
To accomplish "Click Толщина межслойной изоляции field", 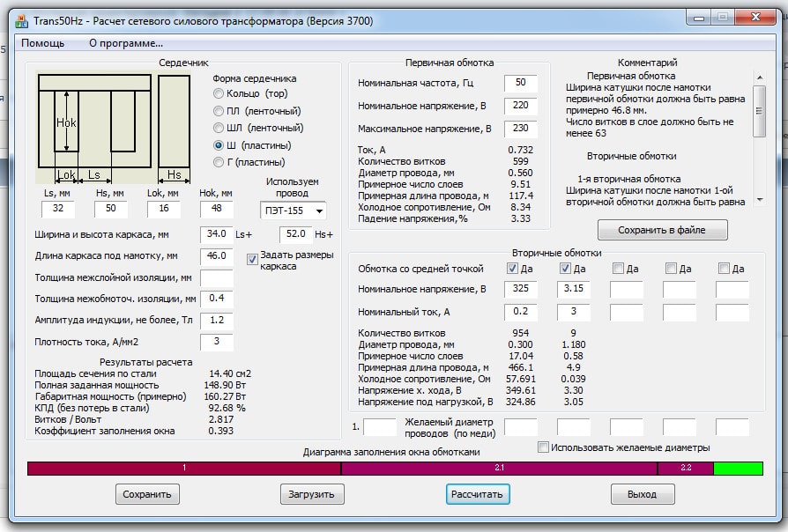I will pyautogui.click(x=217, y=277).
